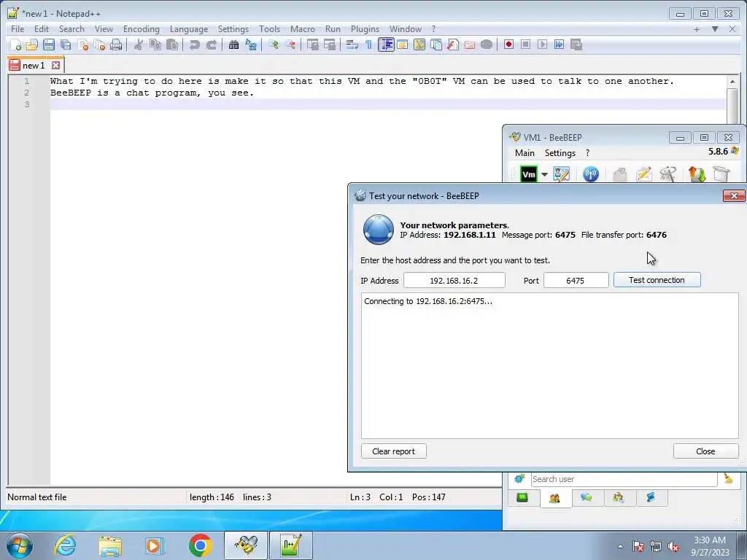
Task: Zoom in with the magnifier plus icon
Action: point(273,44)
